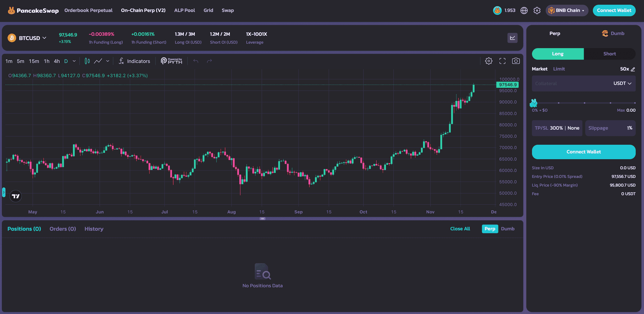Viewport: 644px width, 314px height.
Task: Switch to Short position
Action: tap(609, 54)
